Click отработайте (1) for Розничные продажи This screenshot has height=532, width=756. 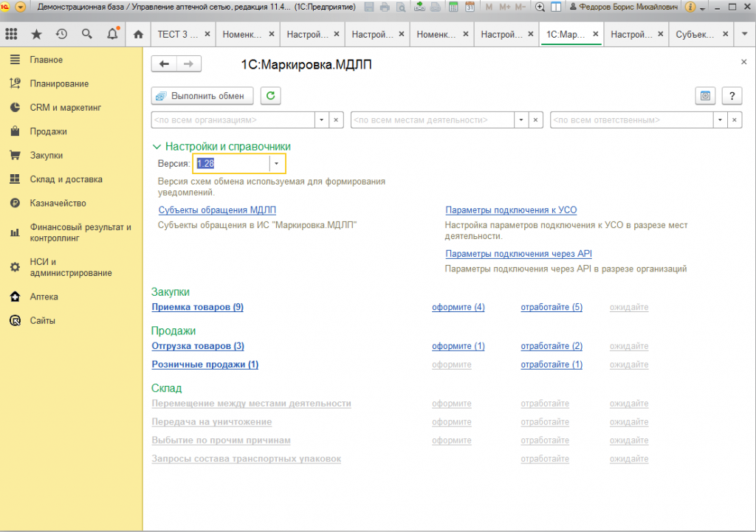pos(551,365)
